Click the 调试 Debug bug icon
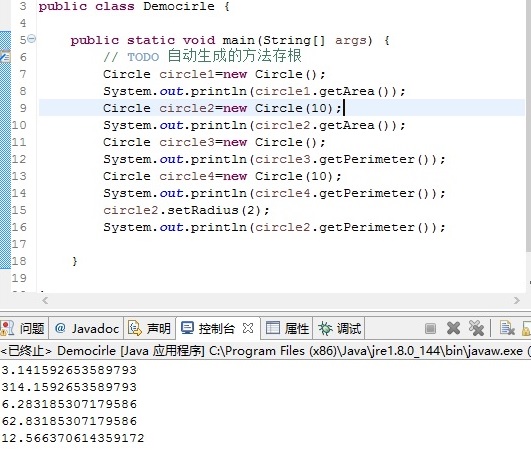Image resolution: width=531 pixels, height=450 pixels. pyautogui.click(x=325, y=328)
